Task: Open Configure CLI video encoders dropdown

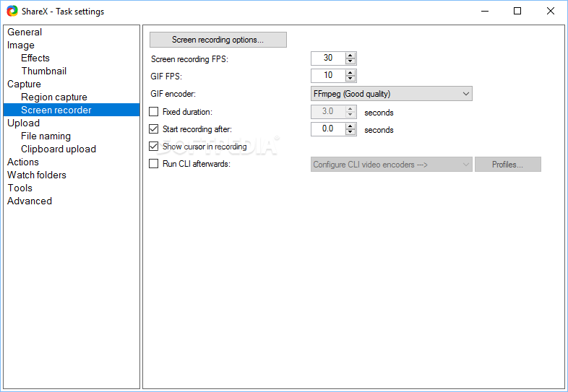Action: (391, 165)
